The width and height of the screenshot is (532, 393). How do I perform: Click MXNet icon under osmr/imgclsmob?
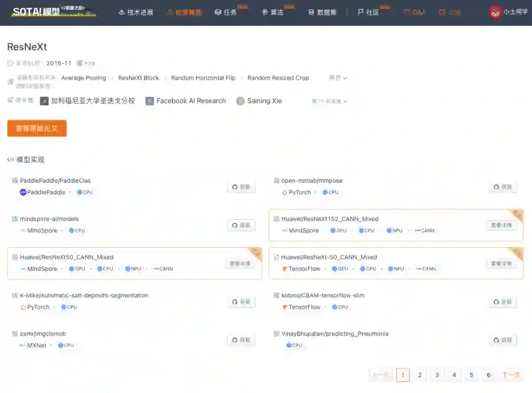[x=23, y=346]
